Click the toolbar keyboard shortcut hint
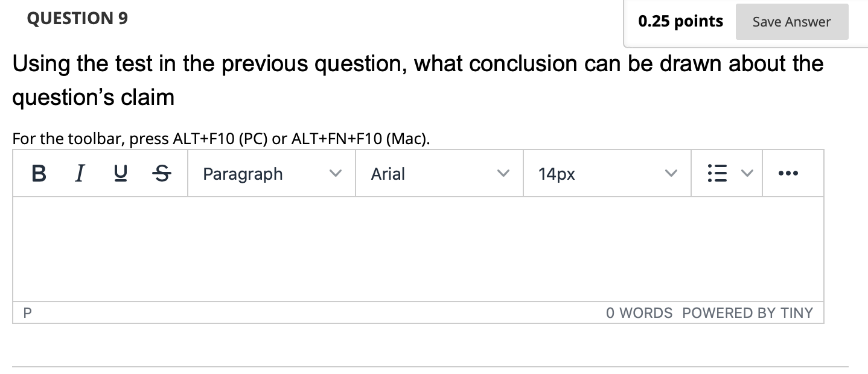Screen dimensions: 868x374 point(222,139)
